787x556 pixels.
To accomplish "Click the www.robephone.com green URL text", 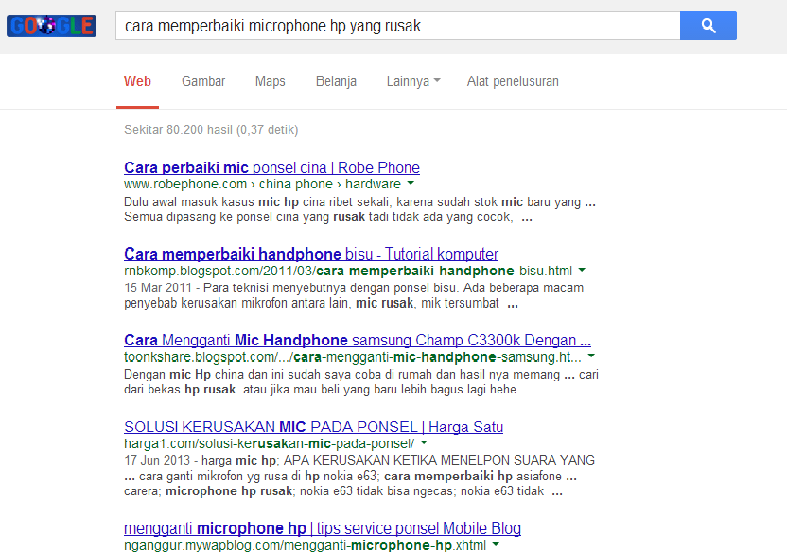I will [x=263, y=184].
